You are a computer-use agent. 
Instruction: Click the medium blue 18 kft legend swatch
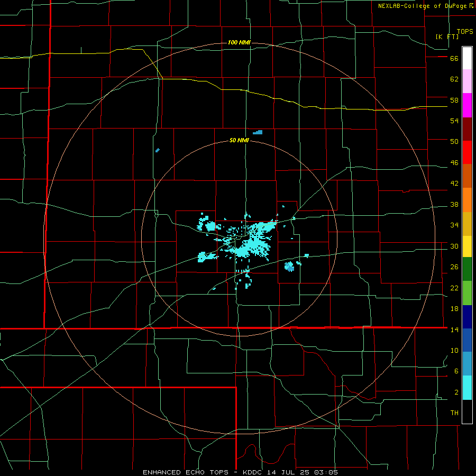467,340
